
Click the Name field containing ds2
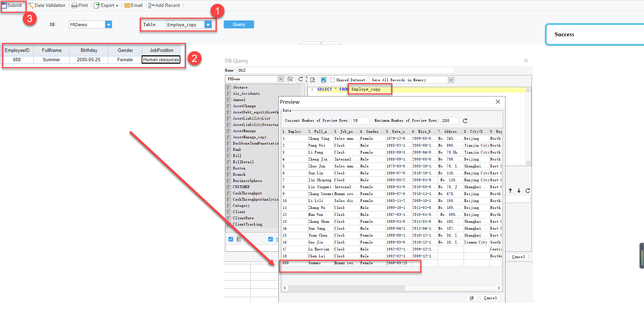coord(345,70)
